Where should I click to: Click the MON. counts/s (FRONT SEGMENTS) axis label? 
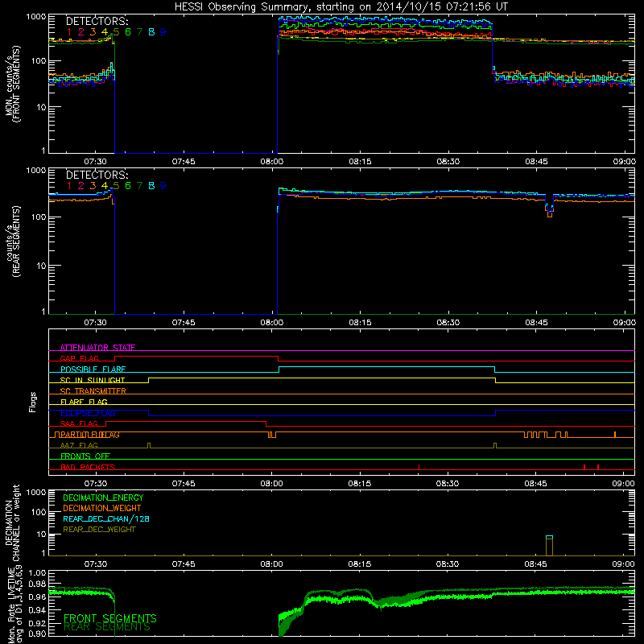pos(12,84)
